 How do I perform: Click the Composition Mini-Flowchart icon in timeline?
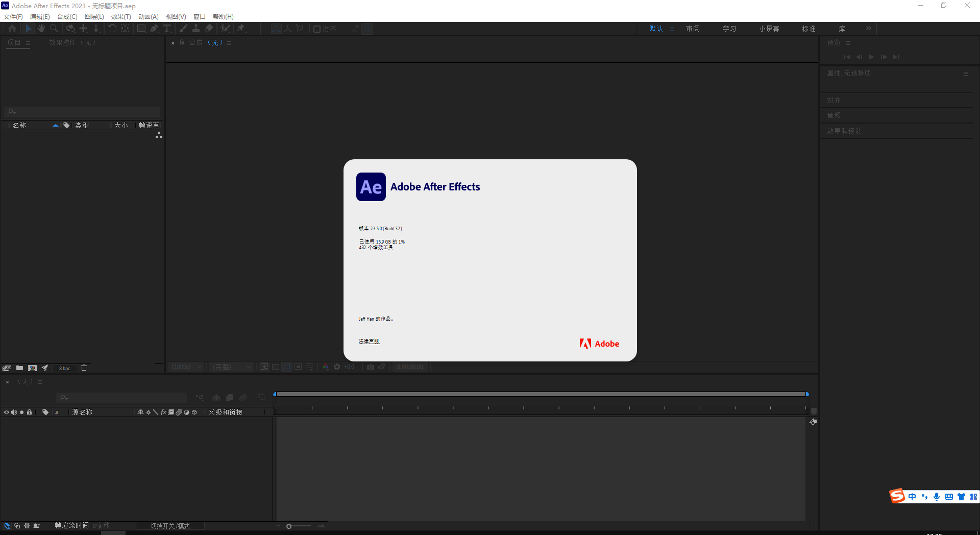(199, 398)
